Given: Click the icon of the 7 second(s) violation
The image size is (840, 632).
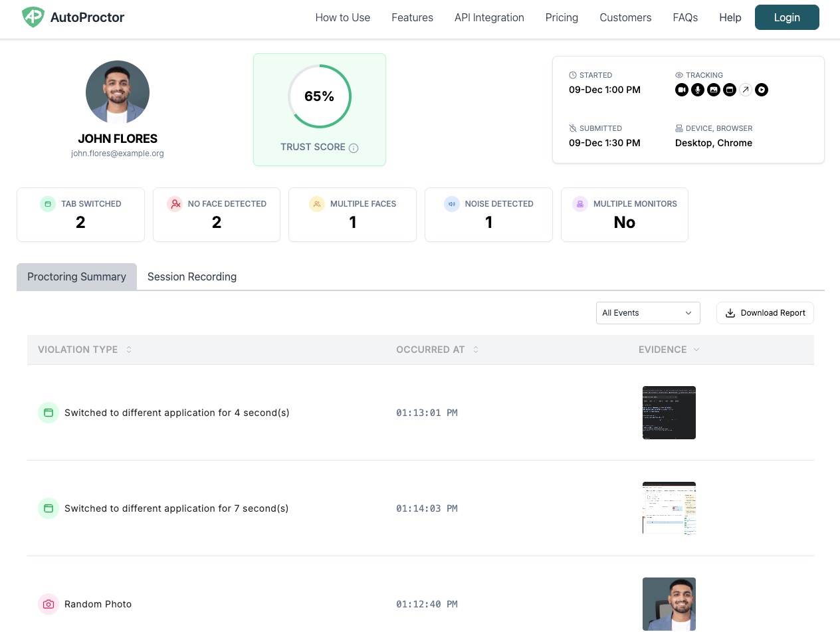Looking at the screenshot, I should tap(49, 508).
